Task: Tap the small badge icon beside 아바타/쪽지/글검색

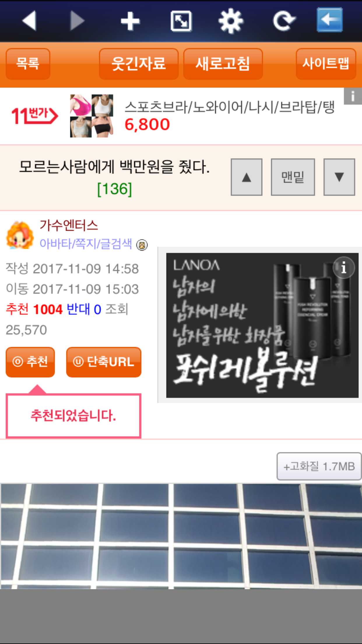Action: (142, 245)
